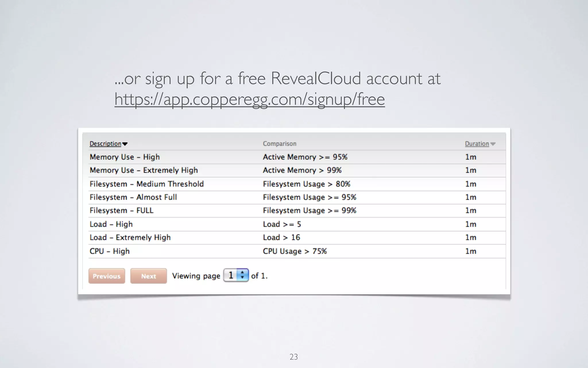Sort by the Duration column header

click(477, 144)
